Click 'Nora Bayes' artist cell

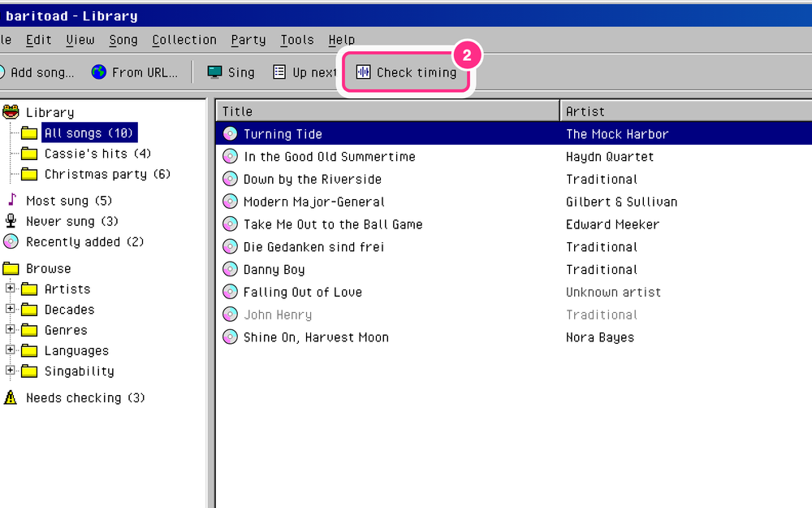click(x=600, y=337)
